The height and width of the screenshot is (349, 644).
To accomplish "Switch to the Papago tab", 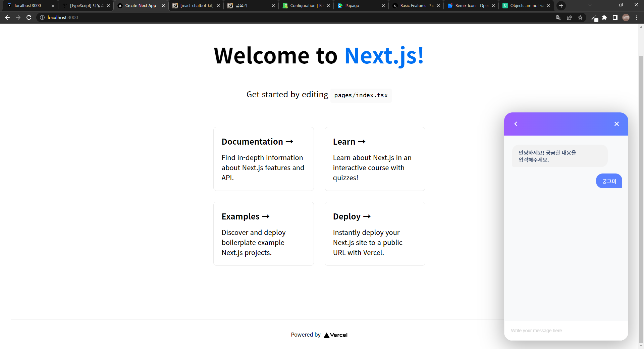I will (x=361, y=6).
